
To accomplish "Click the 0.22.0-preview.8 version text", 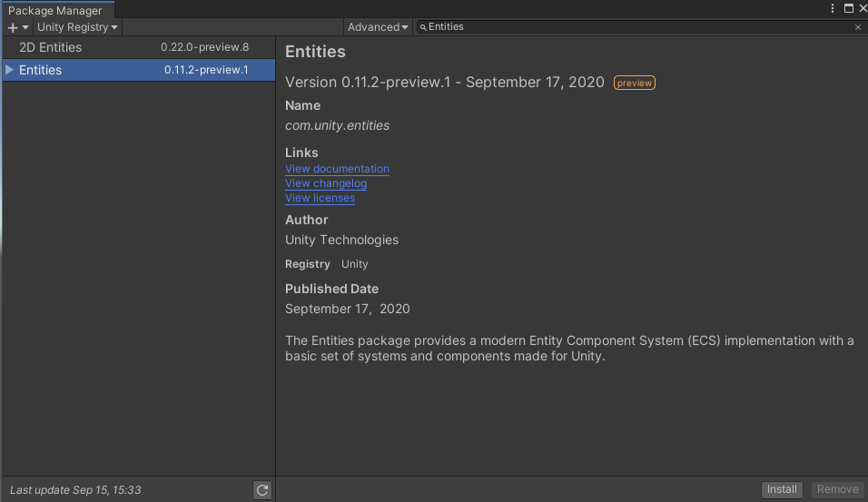I will click(205, 47).
